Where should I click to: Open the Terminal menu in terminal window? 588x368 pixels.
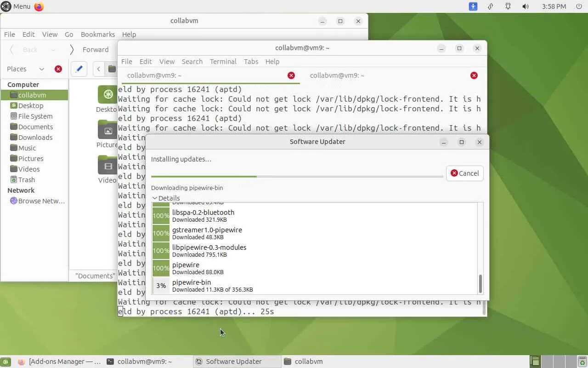223,62
